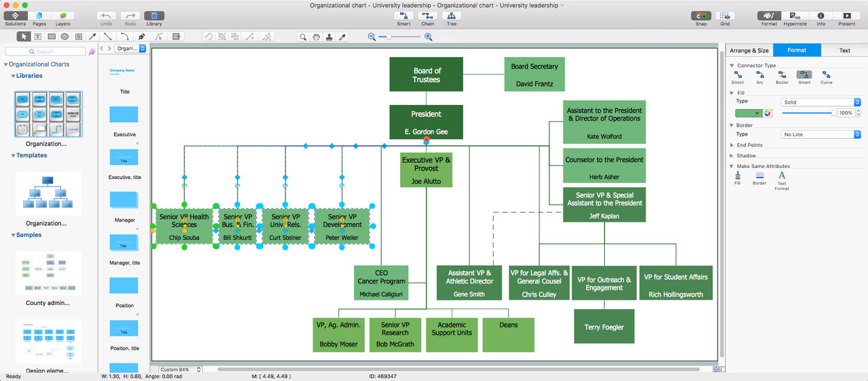Switch to the Arrange & Size tab
Viewport: 868px width, 381px height.
(749, 50)
